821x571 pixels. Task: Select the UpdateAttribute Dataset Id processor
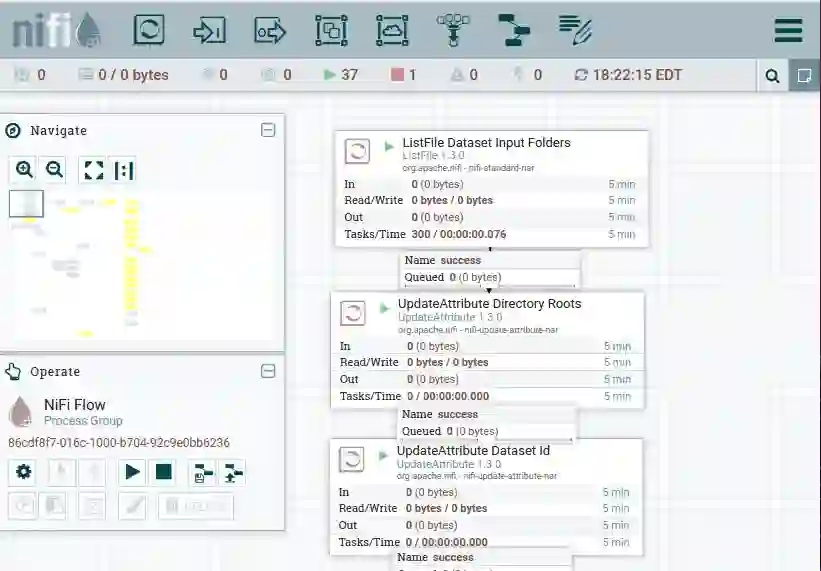[486, 497]
